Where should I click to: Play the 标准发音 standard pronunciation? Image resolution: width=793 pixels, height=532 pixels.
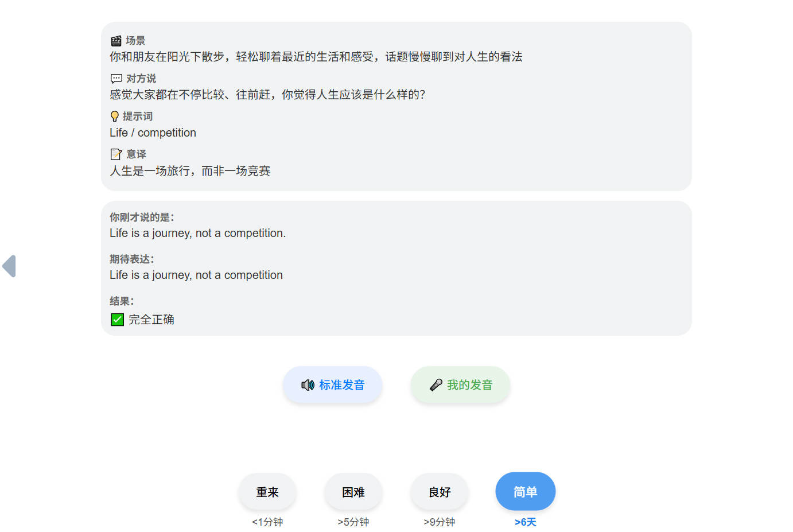click(x=332, y=385)
